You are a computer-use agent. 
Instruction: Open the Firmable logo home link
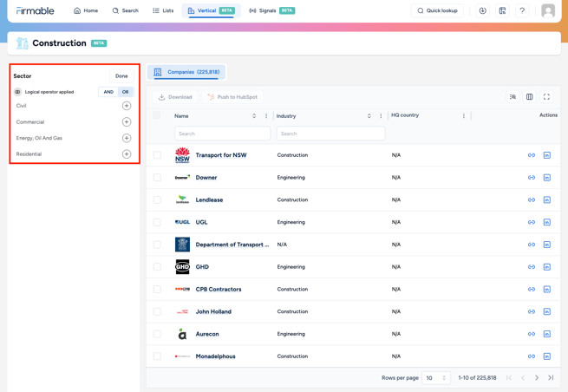click(36, 11)
